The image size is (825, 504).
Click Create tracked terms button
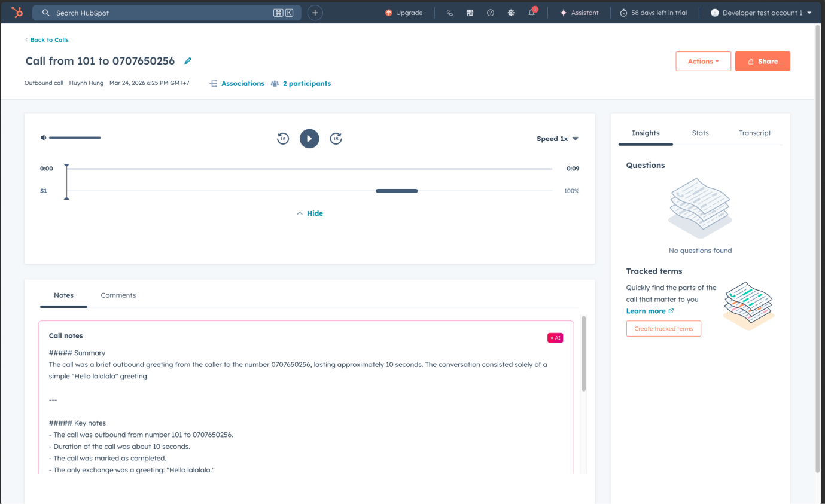663,329
